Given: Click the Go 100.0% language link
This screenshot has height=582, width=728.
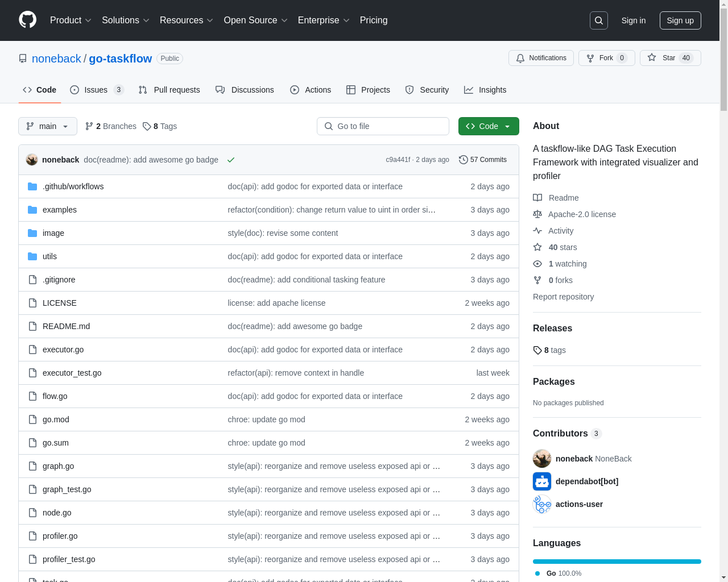Looking at the screenshot, I should (558, 573).
